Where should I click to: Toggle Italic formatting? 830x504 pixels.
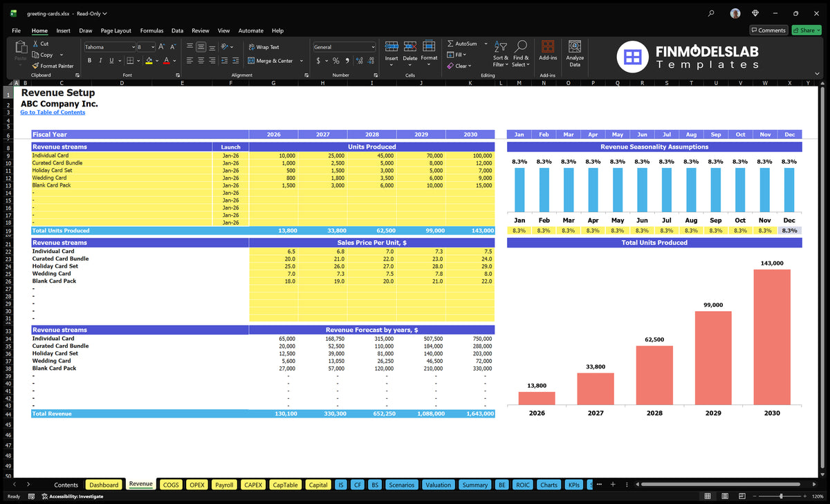[101, 61]
